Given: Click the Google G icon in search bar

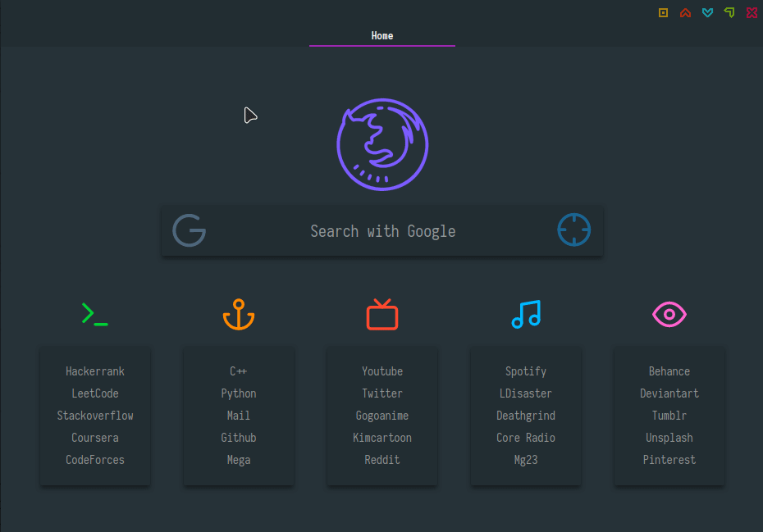Looking at the screenshot, I should point(189,230).
